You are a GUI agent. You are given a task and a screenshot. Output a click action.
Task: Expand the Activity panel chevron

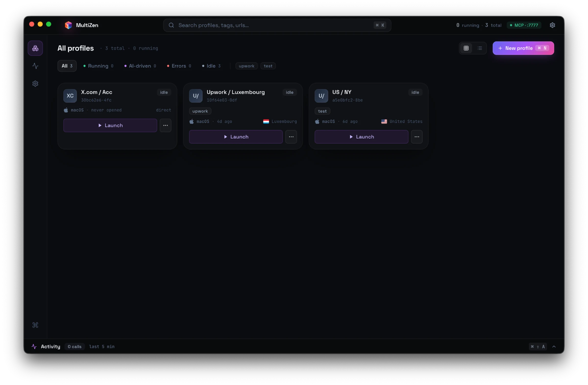click(554, 347)
